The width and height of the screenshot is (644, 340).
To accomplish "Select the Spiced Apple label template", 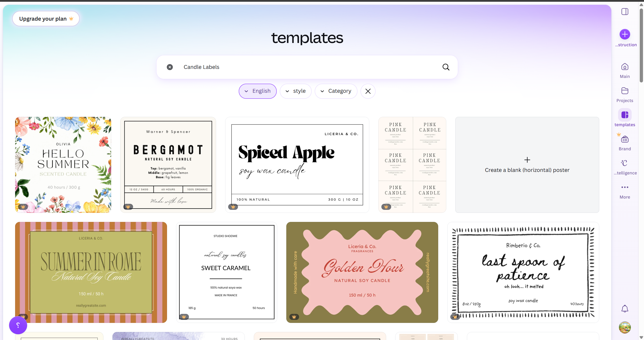I will (x=297, y=165).
